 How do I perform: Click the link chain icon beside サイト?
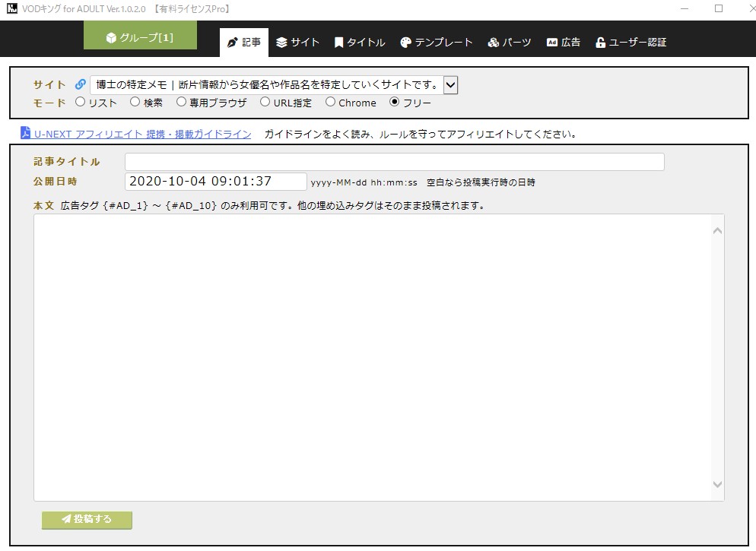point(81,84)
